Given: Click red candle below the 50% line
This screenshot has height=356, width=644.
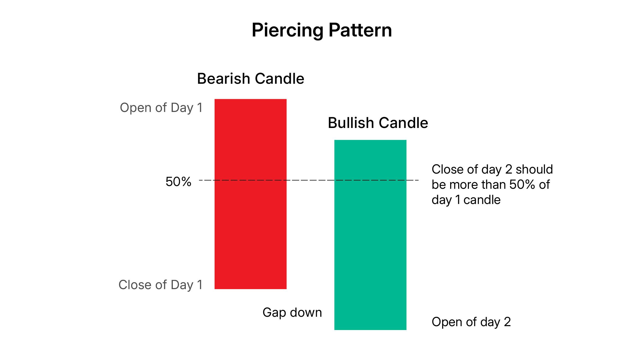Looking at the screenshot, I should 251,235.
